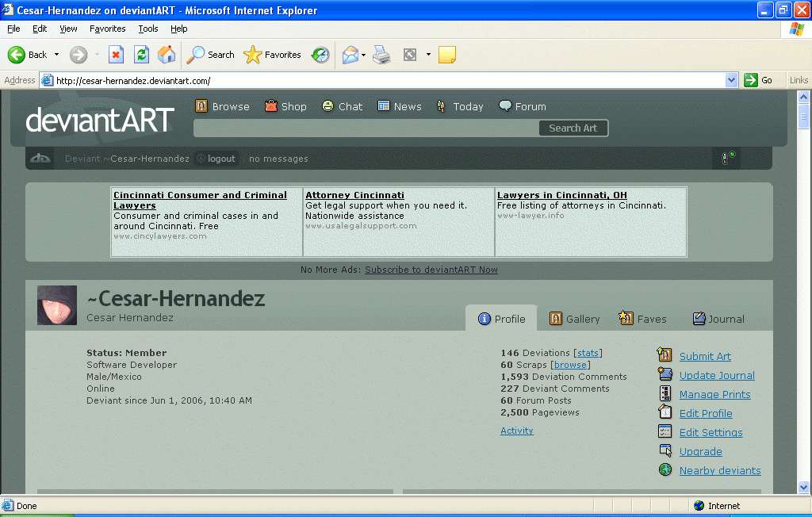Screen dimensions: 812x517
Task: Switch to the Gallery tab
Action: point(573,319)
